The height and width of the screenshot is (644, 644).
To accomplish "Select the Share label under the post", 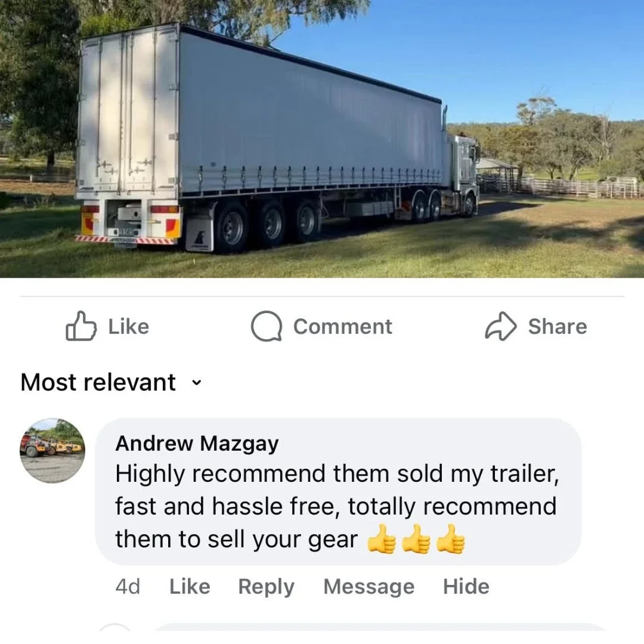I will 558,327.
